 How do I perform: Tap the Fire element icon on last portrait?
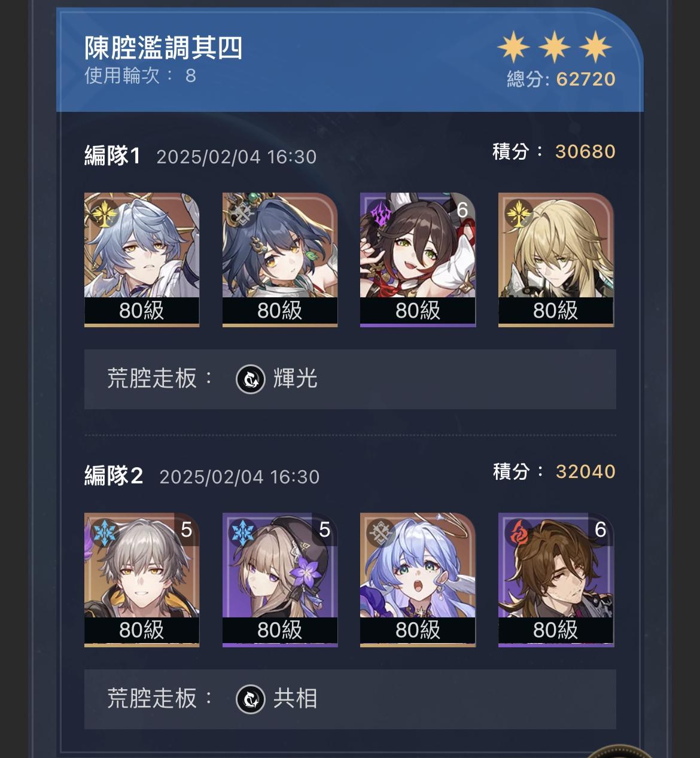(x=519, y=532)
